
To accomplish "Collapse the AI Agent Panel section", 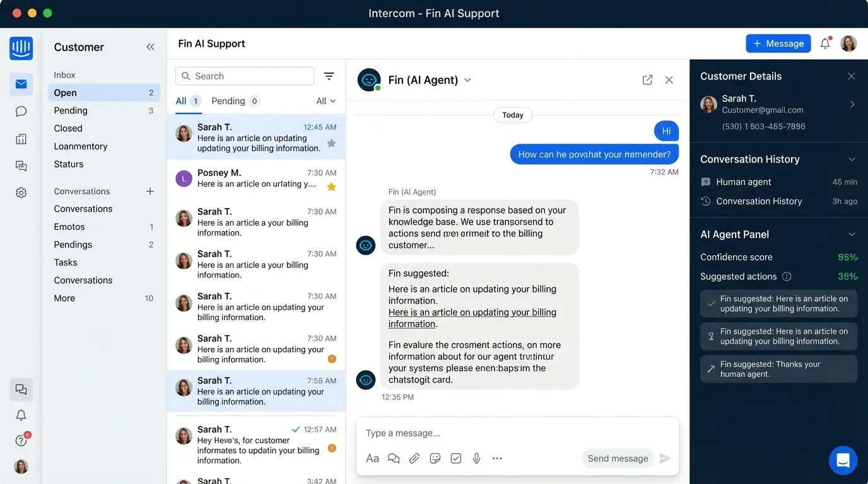I will (x=852, y=234).
